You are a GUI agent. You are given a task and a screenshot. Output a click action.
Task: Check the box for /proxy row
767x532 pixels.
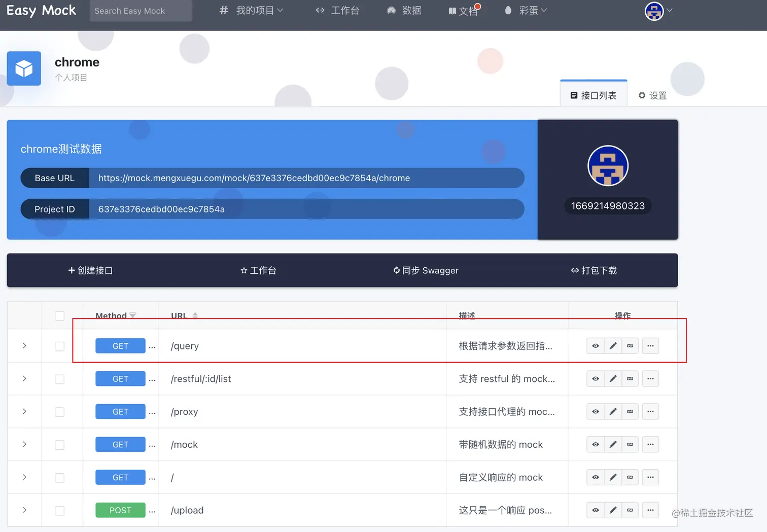(59, 412)
